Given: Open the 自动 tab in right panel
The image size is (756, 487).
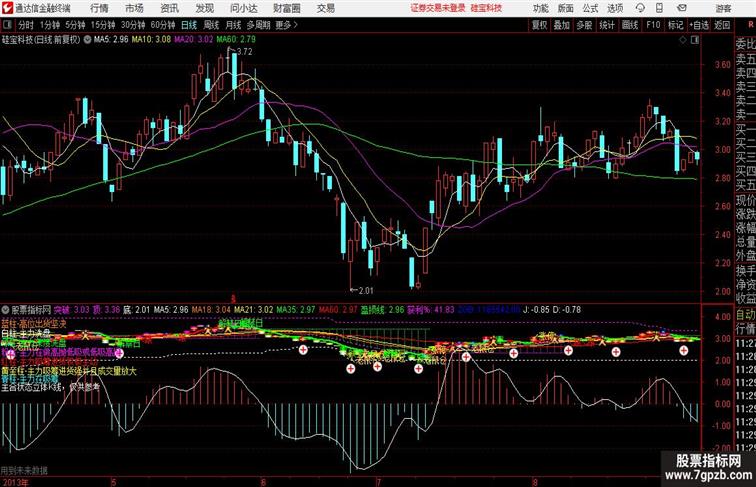Looking at the screenshot, I should point(745,316).
